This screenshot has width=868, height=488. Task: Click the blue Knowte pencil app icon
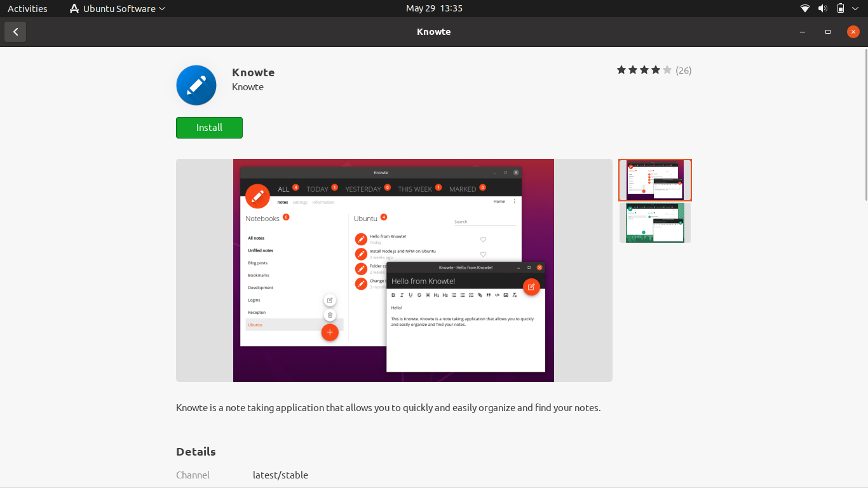(196, 85)
